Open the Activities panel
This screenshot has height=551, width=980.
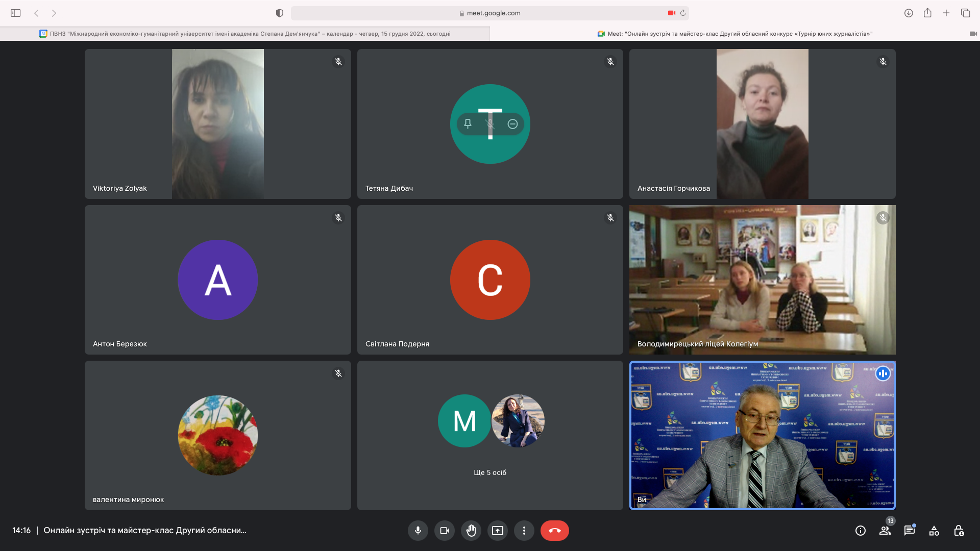(x=934, y=531)
